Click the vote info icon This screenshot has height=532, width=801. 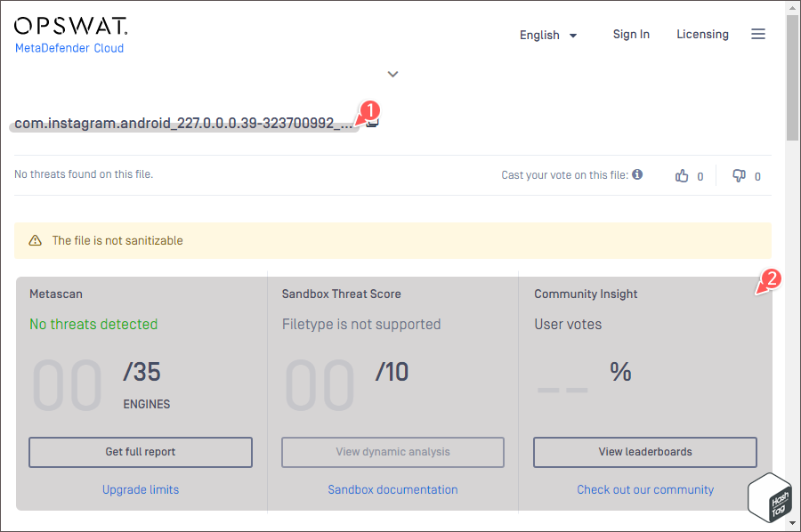pos(637,174)
